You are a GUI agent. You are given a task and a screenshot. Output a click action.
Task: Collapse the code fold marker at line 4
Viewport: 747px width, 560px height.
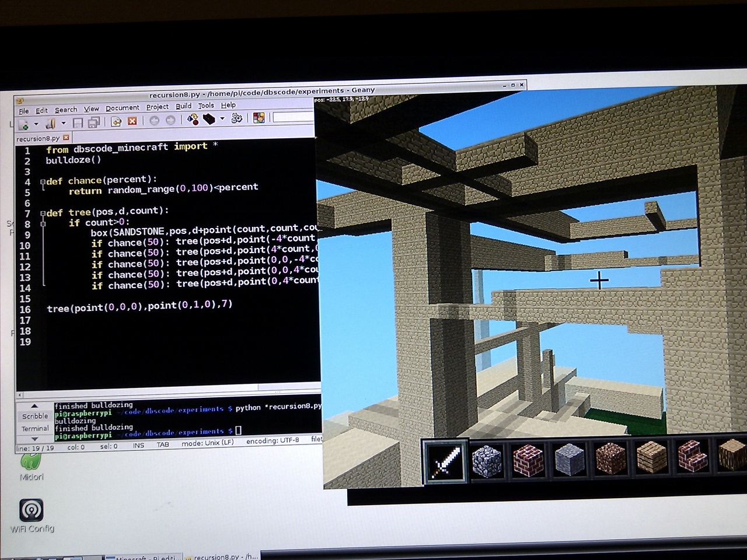click(x=43, y=182)
